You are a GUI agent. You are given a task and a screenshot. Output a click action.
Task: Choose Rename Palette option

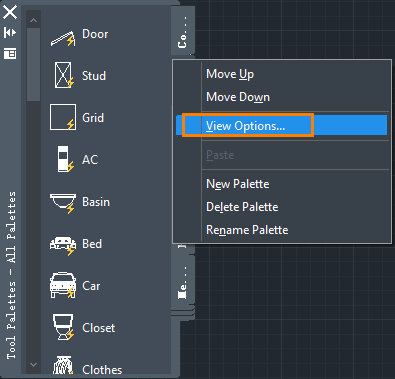click(x=247, y=230)
